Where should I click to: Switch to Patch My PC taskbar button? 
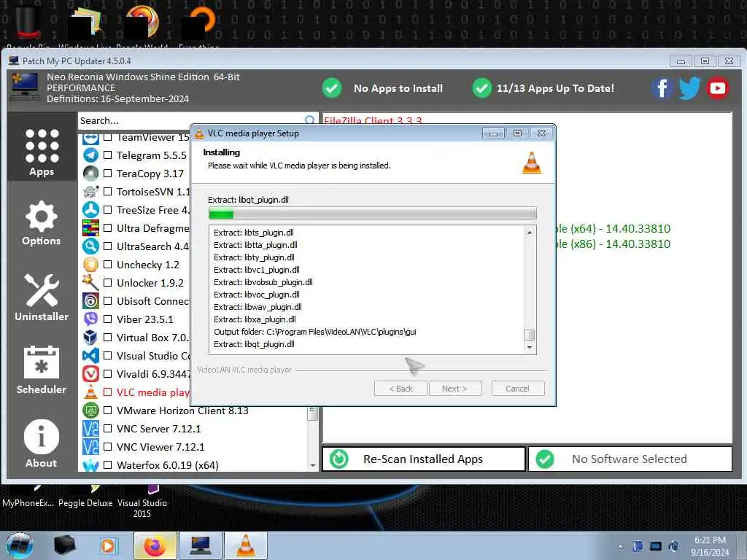click(201, 545)
